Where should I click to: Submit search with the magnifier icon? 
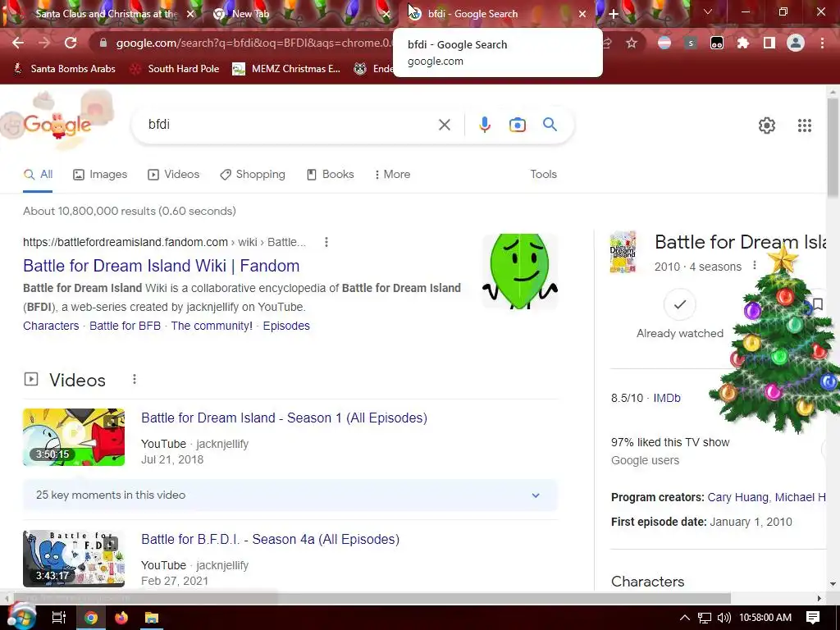click(550, 125)
